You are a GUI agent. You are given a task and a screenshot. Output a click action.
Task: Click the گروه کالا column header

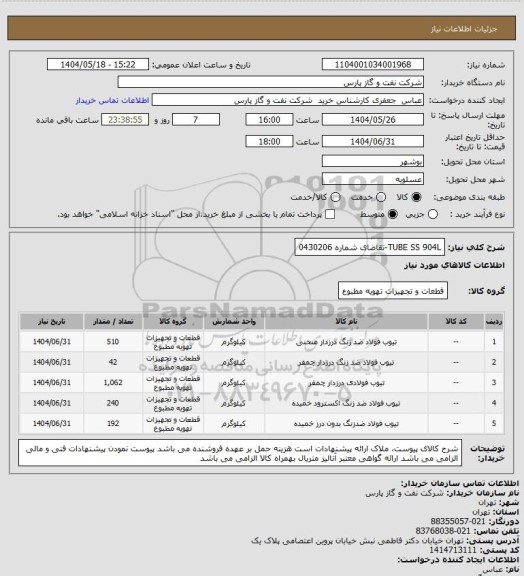click(173, 321)
